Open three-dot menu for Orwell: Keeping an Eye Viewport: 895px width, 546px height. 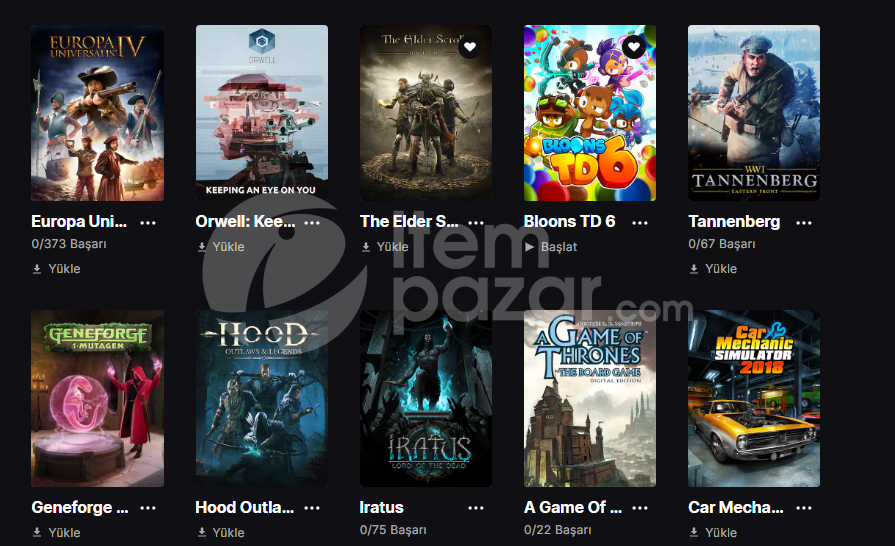click(312, 223)
